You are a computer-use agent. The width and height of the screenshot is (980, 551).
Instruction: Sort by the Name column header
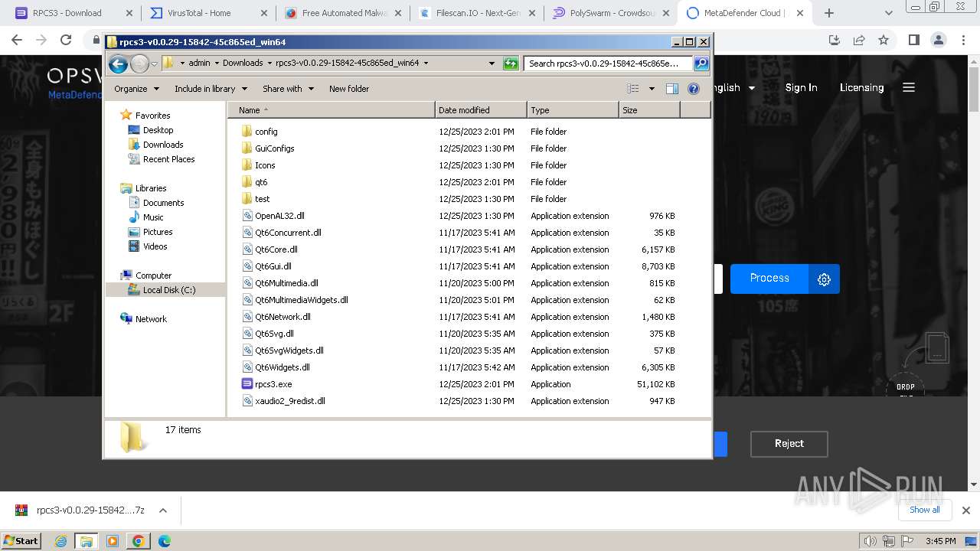331,110
